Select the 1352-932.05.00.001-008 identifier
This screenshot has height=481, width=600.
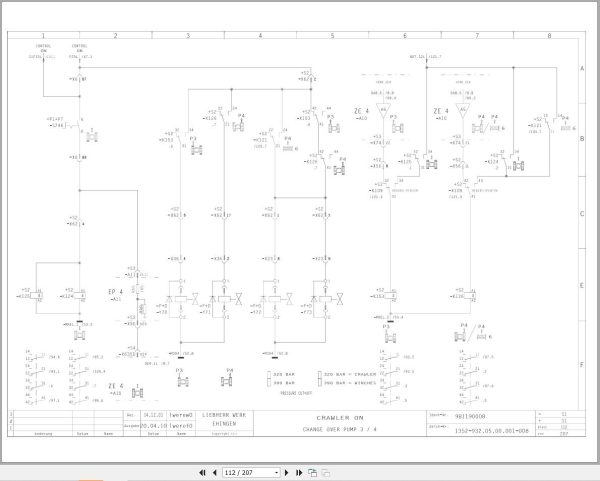(x=492, y=431)
